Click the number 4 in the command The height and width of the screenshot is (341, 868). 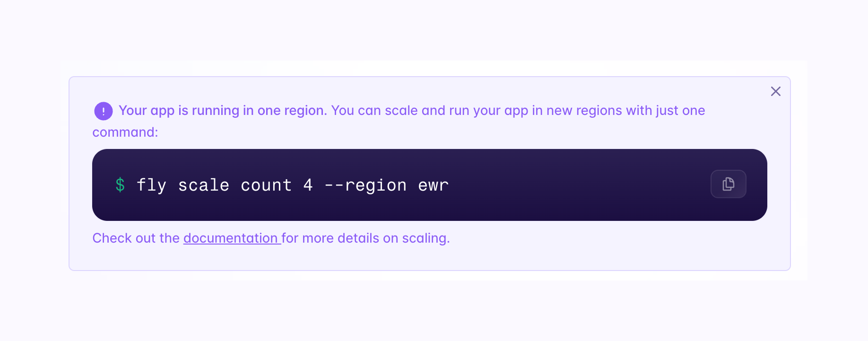click(x=308, y=185)
